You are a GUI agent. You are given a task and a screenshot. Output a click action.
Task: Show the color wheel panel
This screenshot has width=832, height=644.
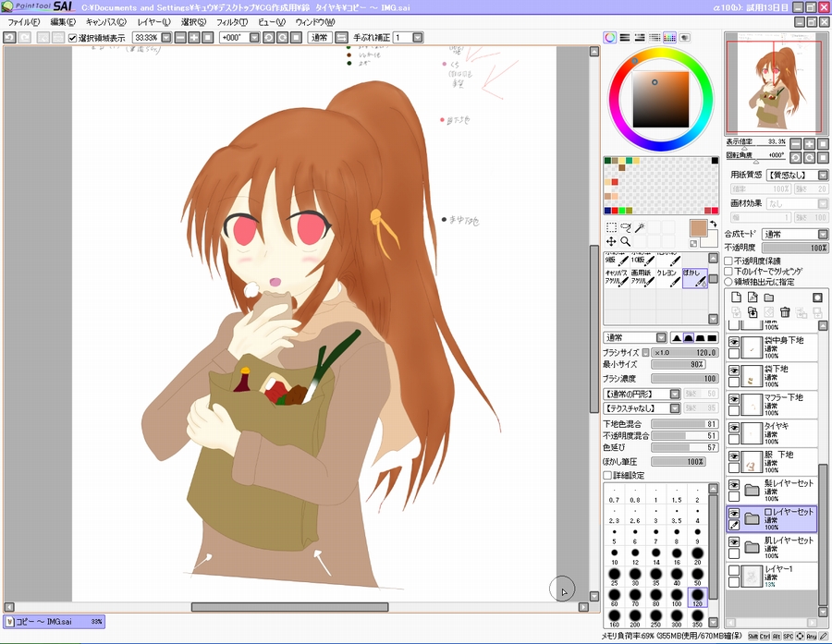tap(610, 38)
